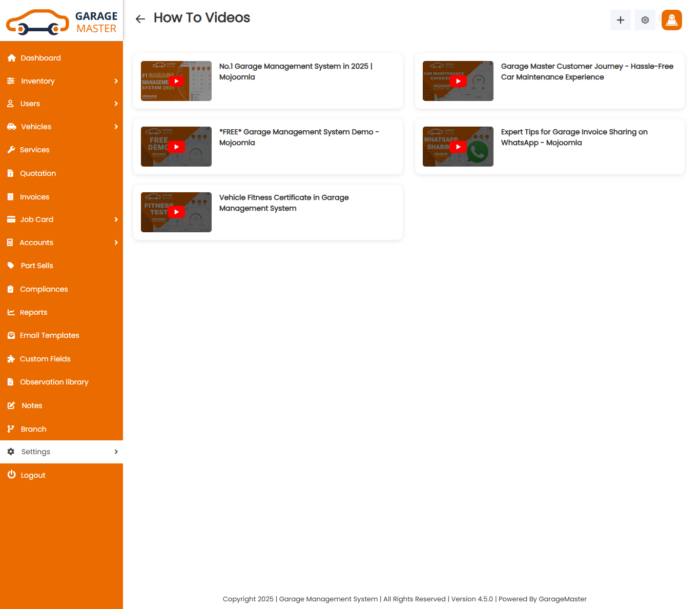The height and width of the screenshot is (609, 700).
Task: Open the orange user profile avatar
Action: click(x=671, y=20)
